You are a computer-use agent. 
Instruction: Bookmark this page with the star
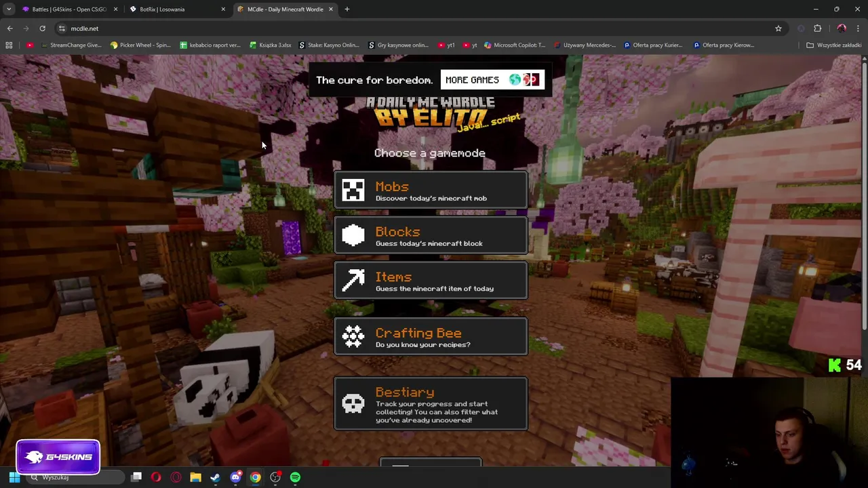click(778, 28)
